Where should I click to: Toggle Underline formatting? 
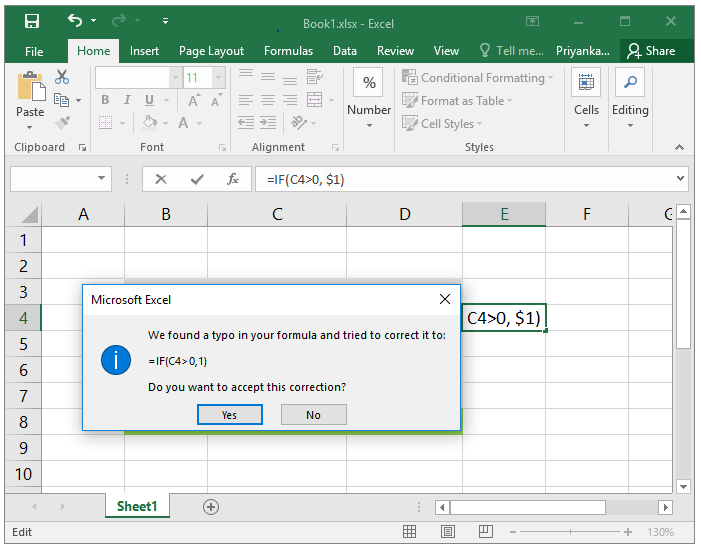click(x=149, y=100)
